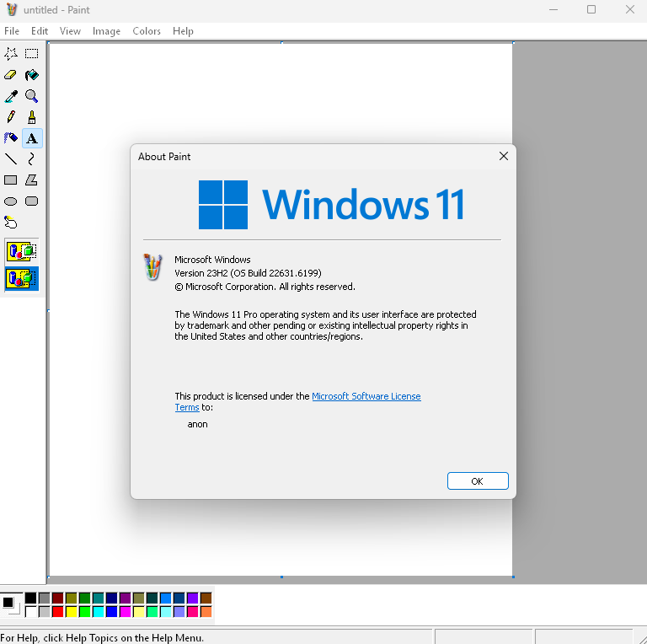Pick the Airbrush spray tool

tap(11, 138)
